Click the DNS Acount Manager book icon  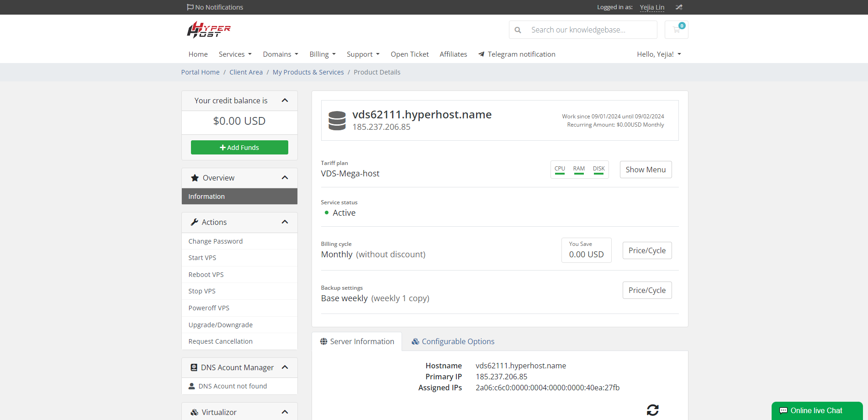point(194,367)
